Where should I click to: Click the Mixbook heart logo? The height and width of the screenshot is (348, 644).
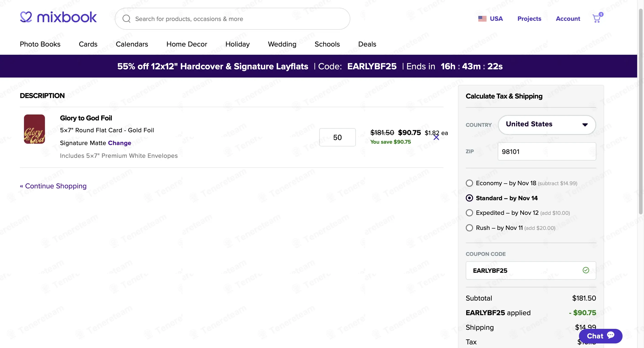[x=26, y=17]
